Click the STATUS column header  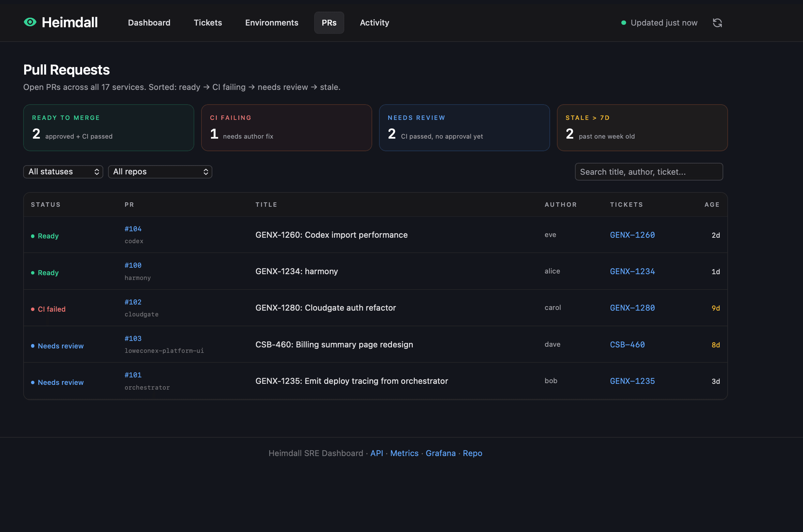coord(46,205)
